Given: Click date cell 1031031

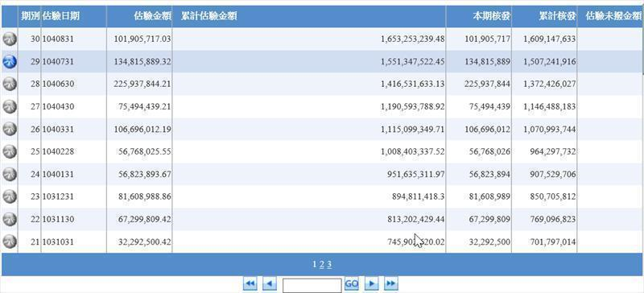Looking at the screenshot, I should pyautogui.click(x=58, y=242).
